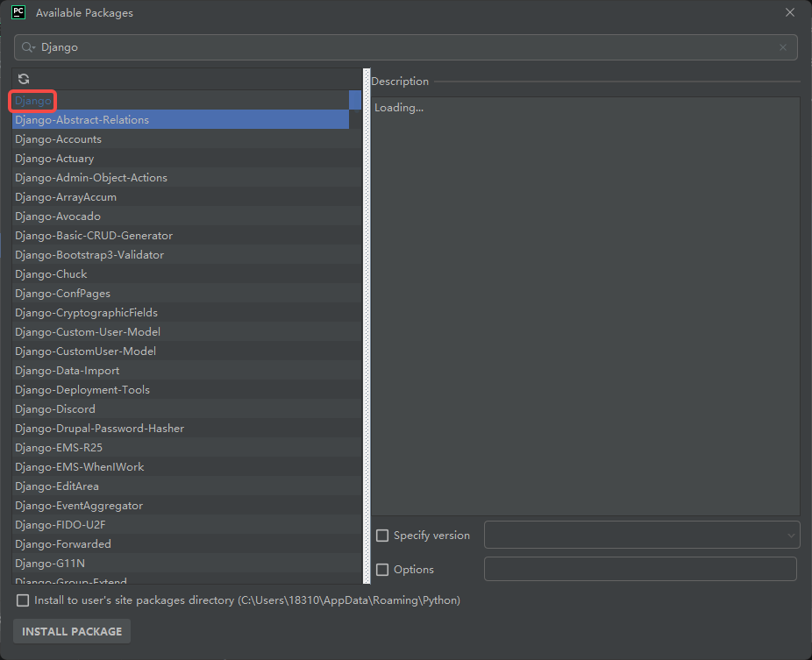Image resolution: width=812 pixels, height=660 pixels.
Task: Clear the Django search text
Action: (x=783, y=47)
